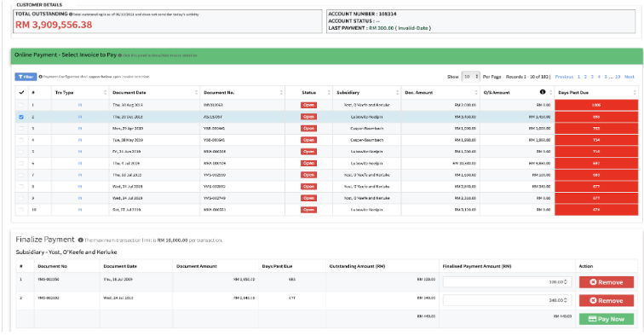Screen dimensions: 644x336
Task: Sort by the Subsidiary column arrows
Action: (x=397, y=93)
